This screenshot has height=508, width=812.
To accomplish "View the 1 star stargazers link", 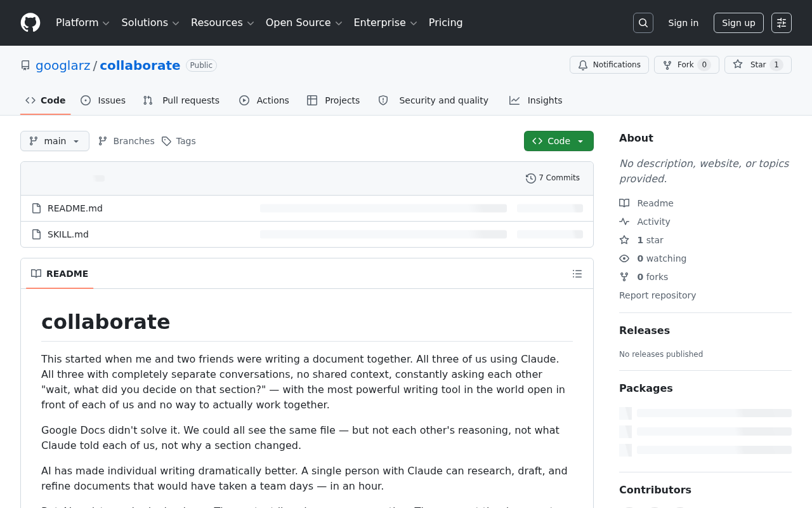I will [641, 240].
